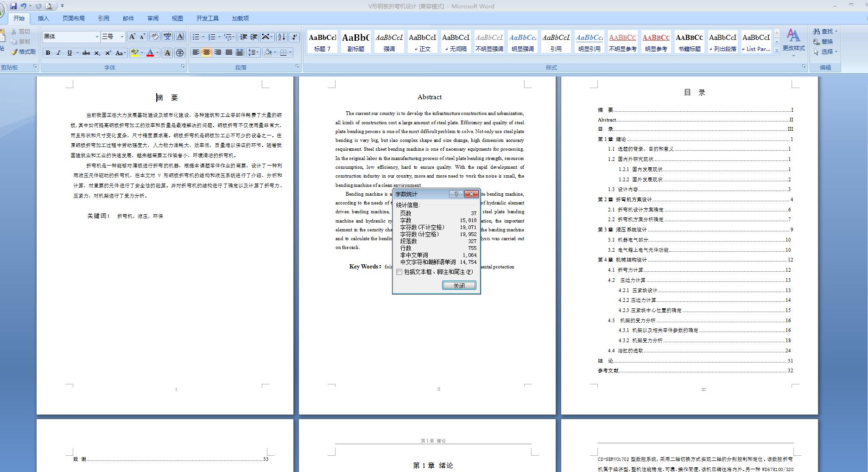Apply character border with the A-border icon

click(x=179, y=36)
